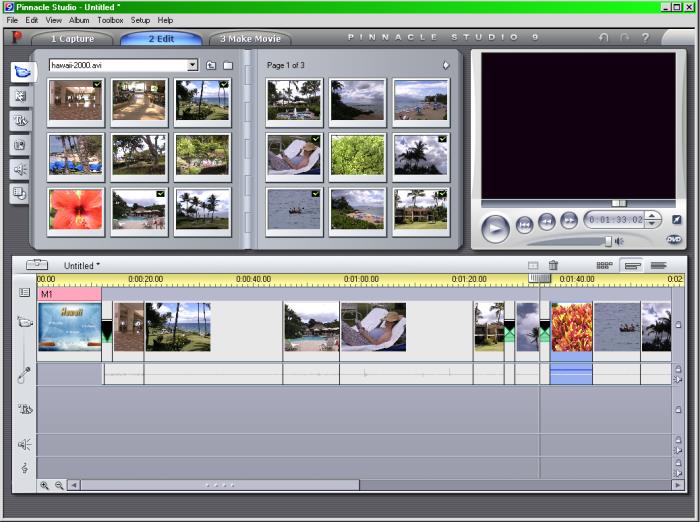Go to beginning of movie
Viewport: 700px width, 522px height.
point(525,225)
